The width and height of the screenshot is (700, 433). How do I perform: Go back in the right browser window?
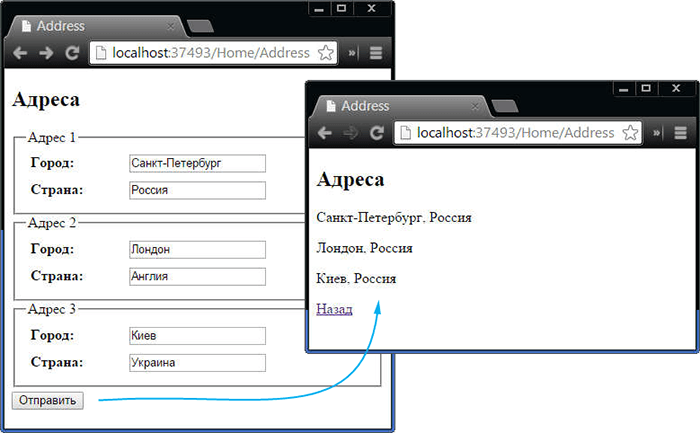(325, 133)
